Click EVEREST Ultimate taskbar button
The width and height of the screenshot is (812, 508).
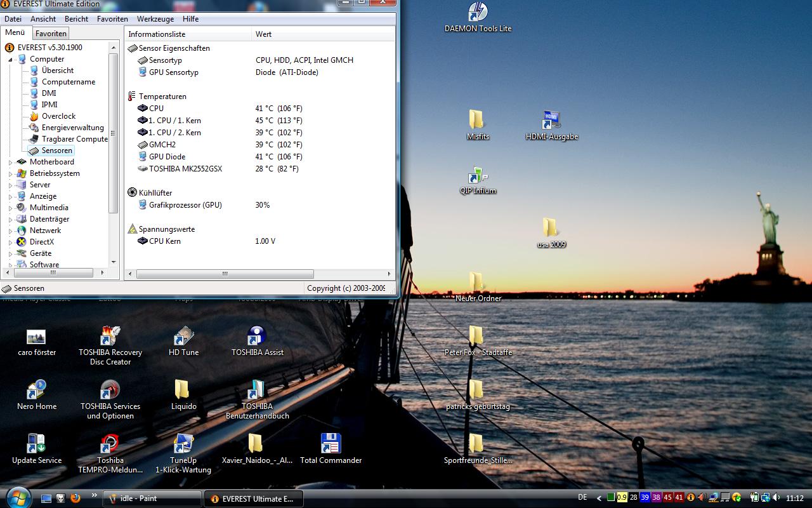click(254, 498)
